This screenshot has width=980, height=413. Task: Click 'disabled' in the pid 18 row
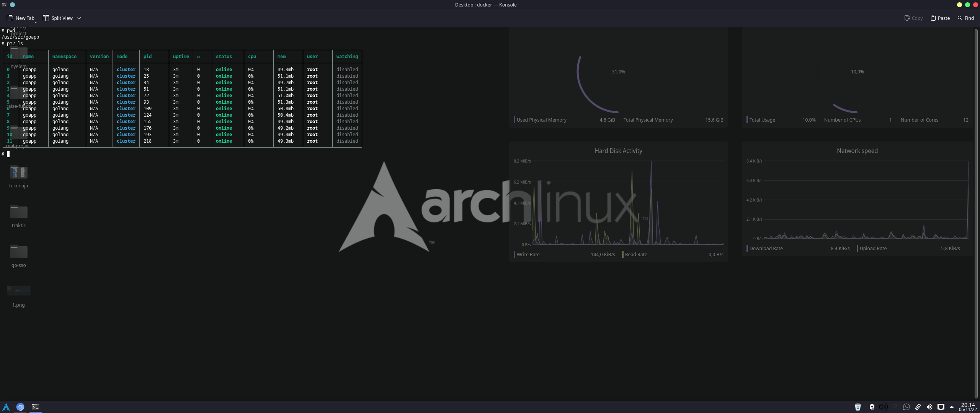tap(347, 70)
